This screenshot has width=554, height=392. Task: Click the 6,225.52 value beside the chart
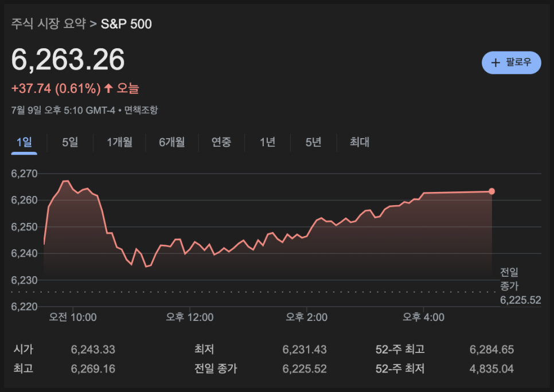click(520, 300)
